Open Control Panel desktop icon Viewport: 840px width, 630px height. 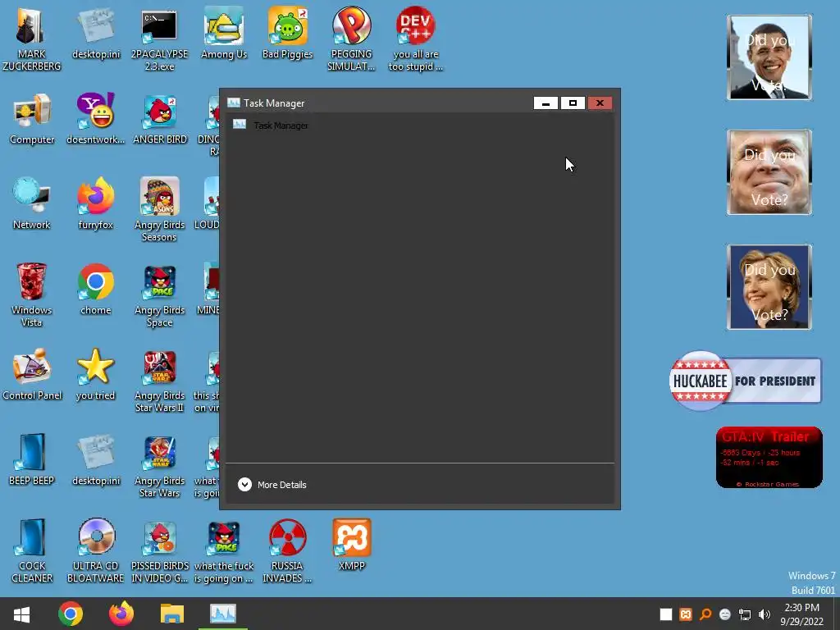coord(32,374)
